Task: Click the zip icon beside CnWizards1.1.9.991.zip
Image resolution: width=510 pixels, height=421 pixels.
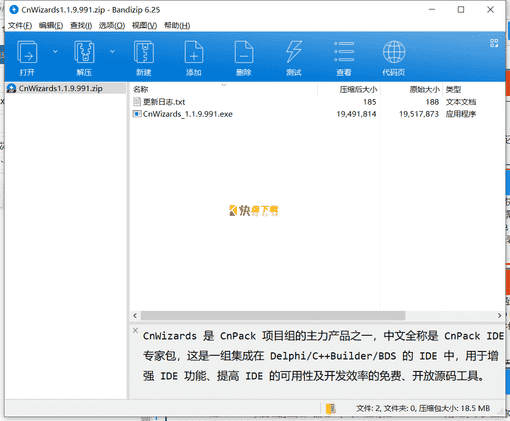Action: (x=12, y=88)
